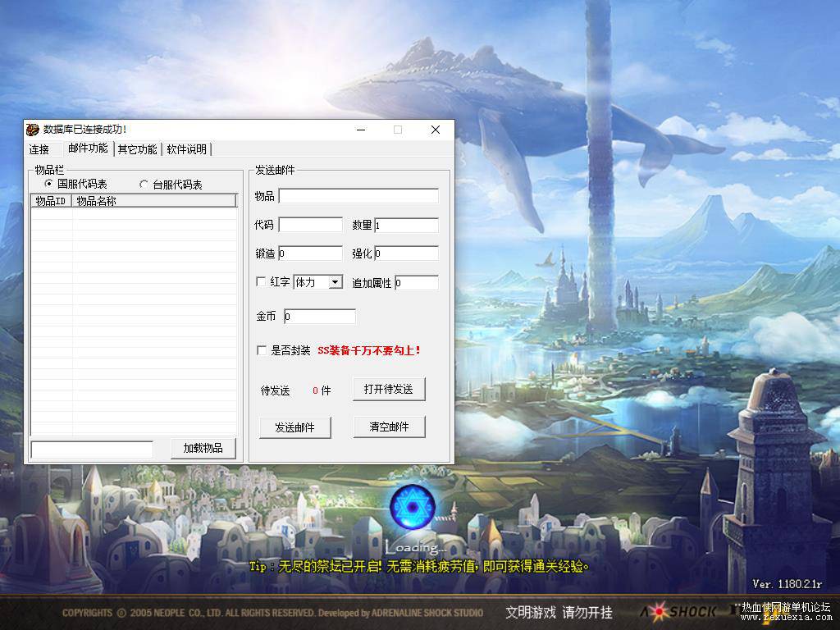Click the 加载物品 button

point(203,449)
